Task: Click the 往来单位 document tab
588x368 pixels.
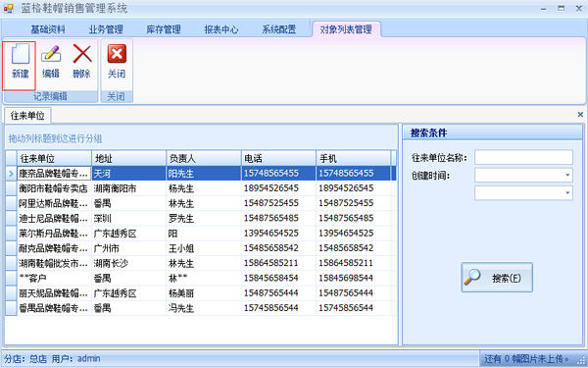Action: tap(27, 115)
